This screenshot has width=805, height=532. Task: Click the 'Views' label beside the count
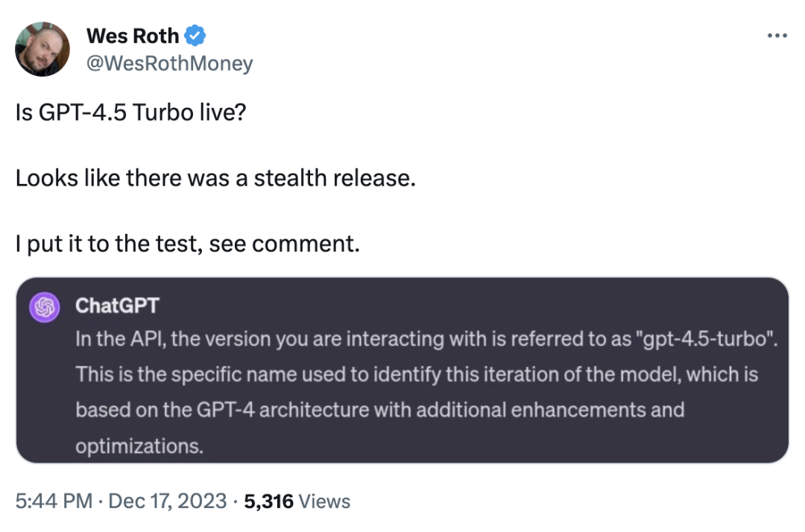click(324, 501)
